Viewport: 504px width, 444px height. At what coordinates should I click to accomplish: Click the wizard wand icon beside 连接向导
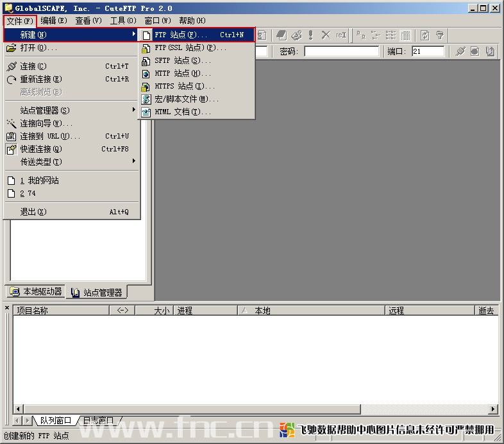pos(12,124)
